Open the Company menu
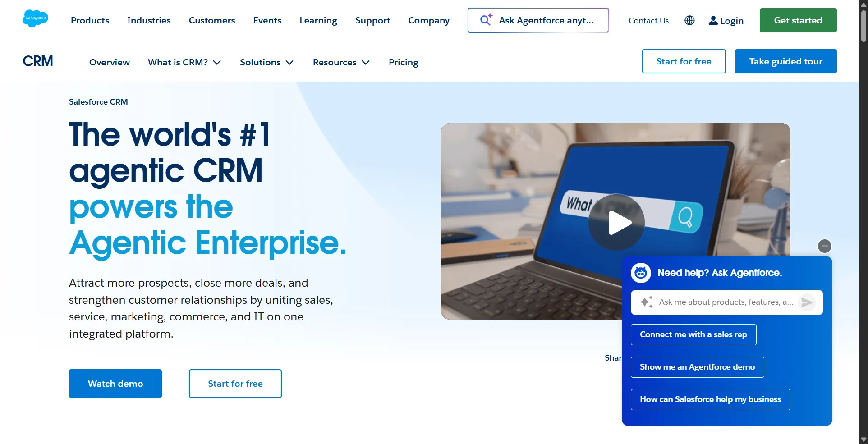 click(x=429, y=20)
